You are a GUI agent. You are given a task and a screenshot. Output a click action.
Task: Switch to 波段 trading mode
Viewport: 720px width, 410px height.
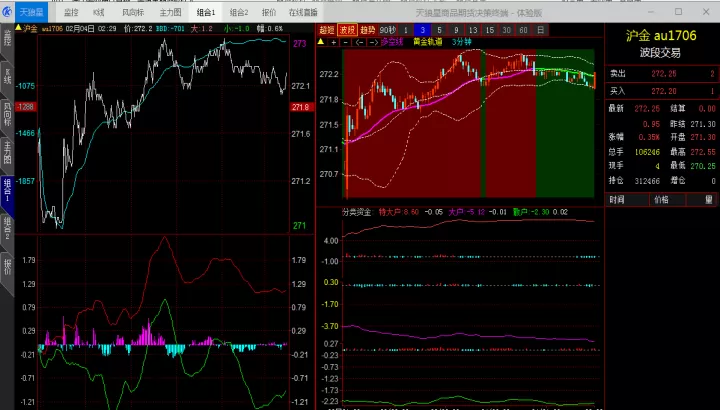coord(347,30)
